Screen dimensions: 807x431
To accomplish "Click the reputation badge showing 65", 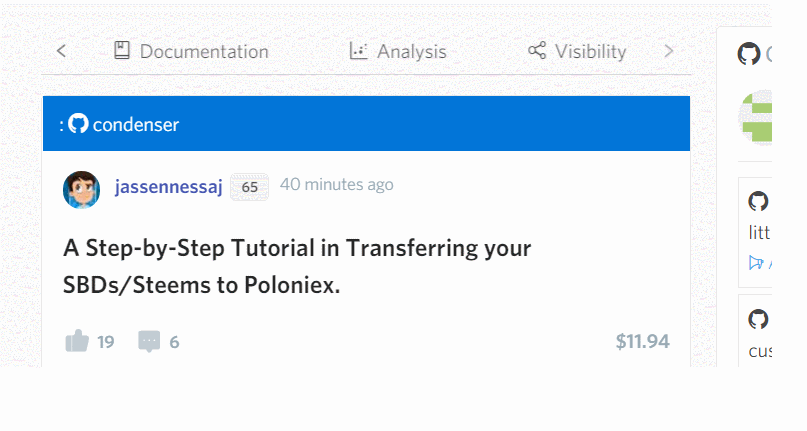I will pyautogui.click(x=249, y=187).
